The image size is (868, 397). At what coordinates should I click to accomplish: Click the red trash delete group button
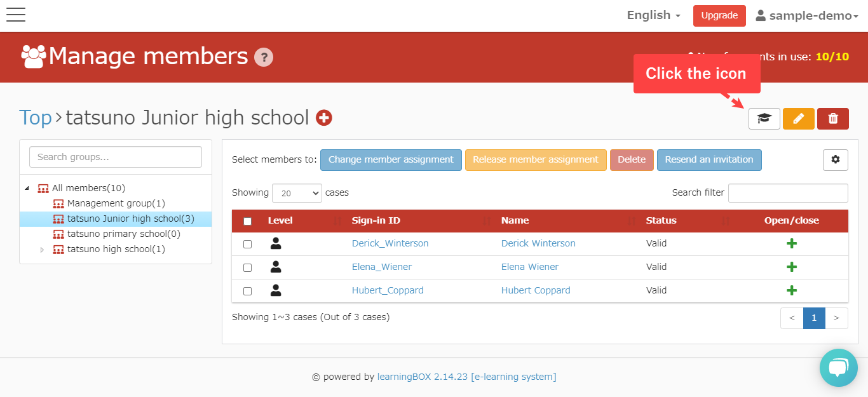tap(832, 119)
